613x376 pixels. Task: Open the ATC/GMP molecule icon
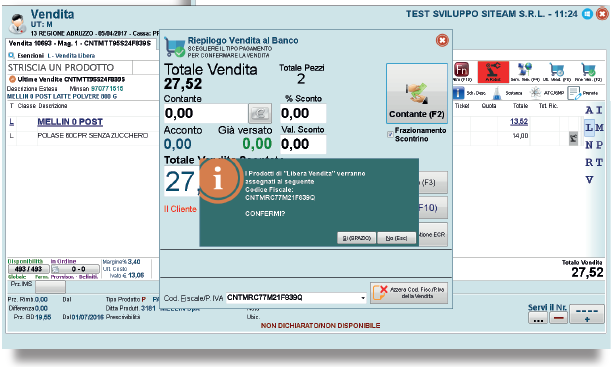point(535,93)
